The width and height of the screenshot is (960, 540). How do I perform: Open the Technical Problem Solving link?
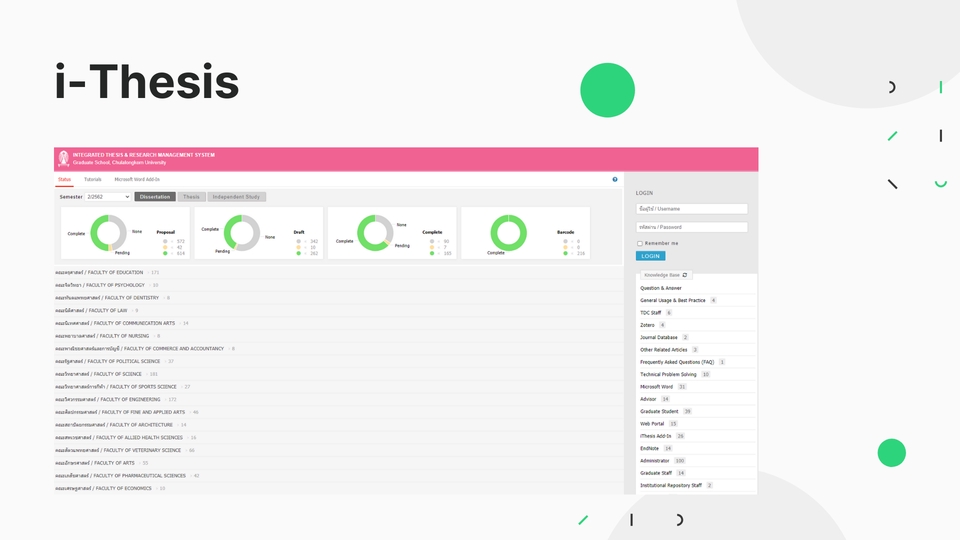669,374
